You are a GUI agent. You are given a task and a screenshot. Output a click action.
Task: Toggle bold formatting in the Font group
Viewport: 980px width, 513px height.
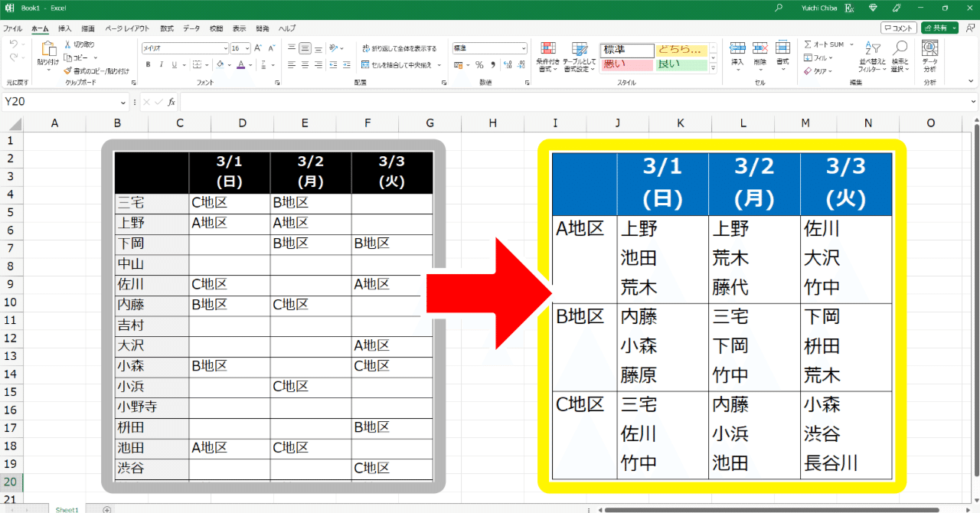[x=149, y=64]
